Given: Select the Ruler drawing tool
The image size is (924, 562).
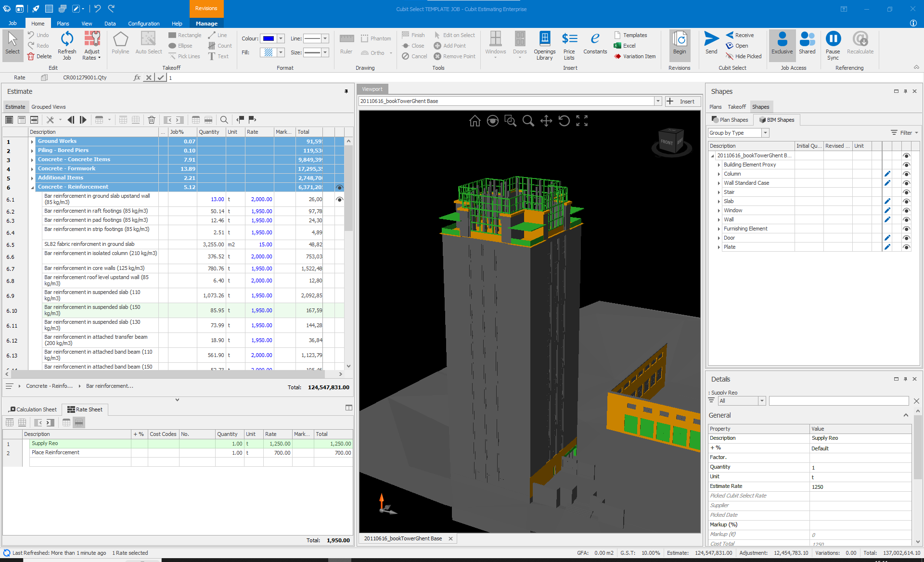Looking at the screenshot, I should coord(346,43).
